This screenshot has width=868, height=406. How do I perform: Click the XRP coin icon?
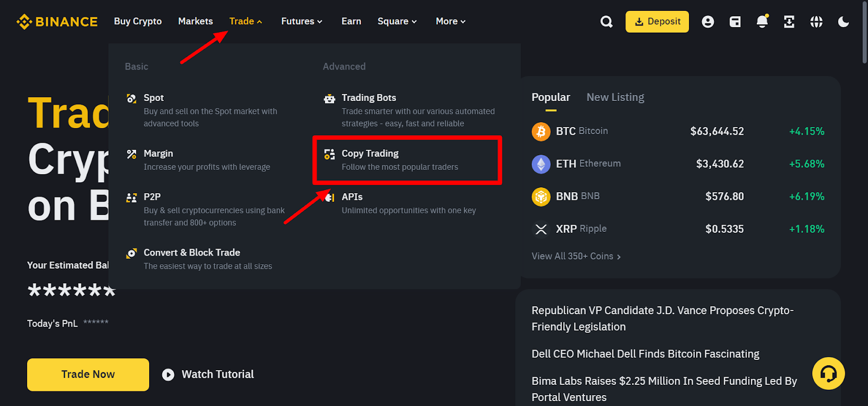541,229
